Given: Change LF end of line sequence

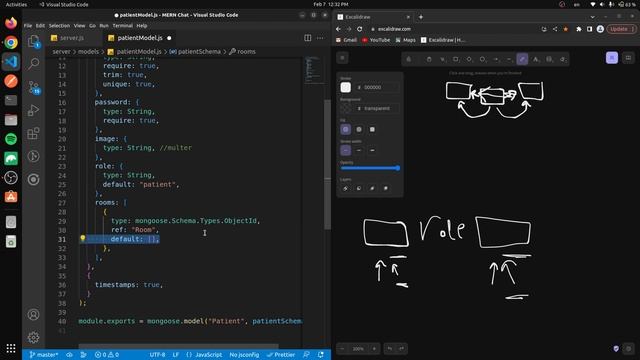Looking at the screenshot, I should coord(176,355).
